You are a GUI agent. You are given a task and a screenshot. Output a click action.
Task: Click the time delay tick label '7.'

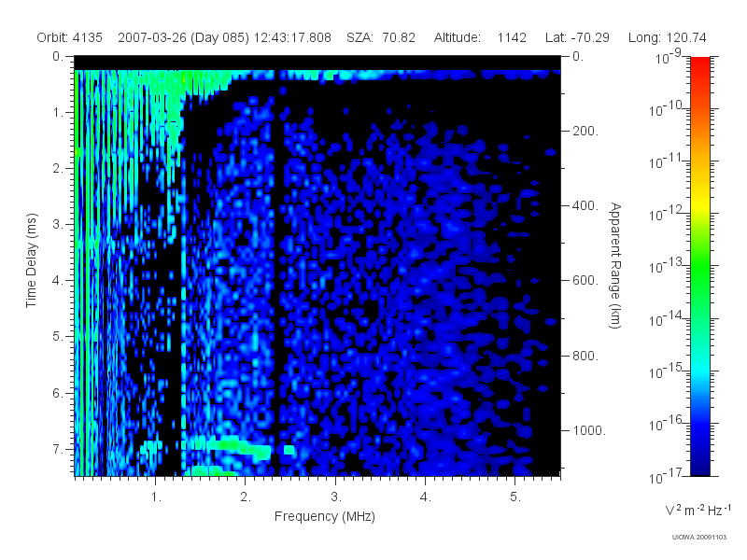pos(58,450)
